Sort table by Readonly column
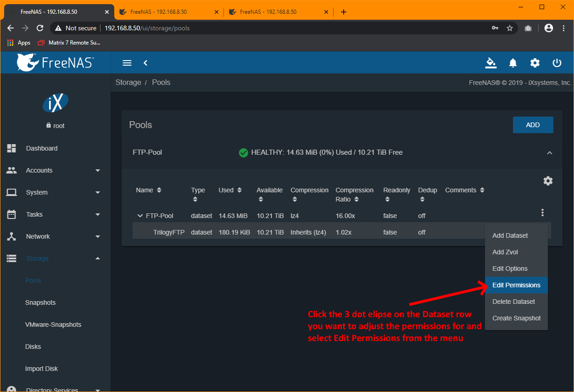This screenshot has width=574, height=392. [397, 195]
